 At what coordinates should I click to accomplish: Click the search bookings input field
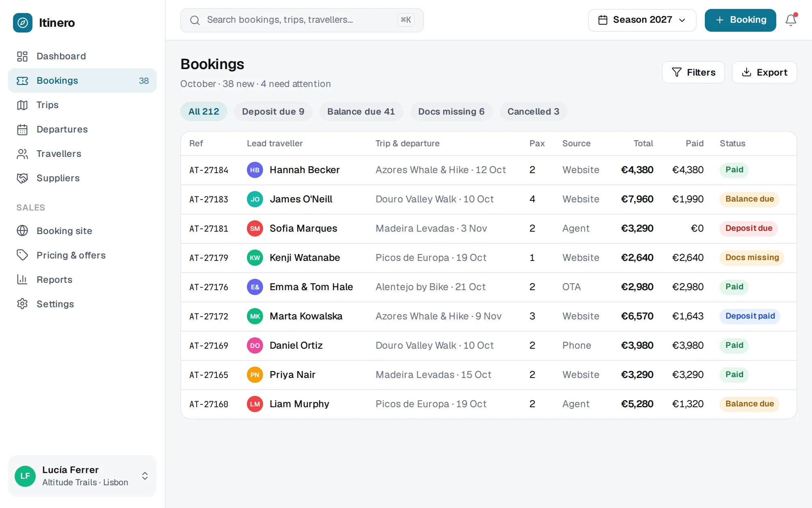(x=302, y=20)
